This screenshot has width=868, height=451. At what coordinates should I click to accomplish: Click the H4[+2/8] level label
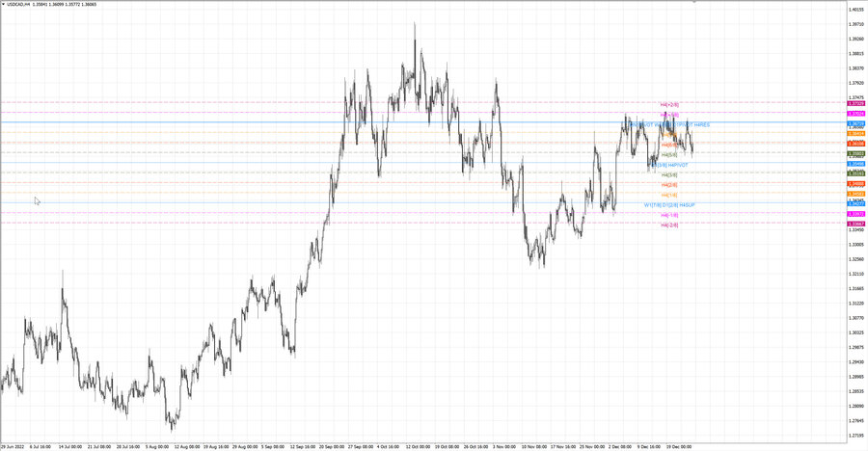669,105
